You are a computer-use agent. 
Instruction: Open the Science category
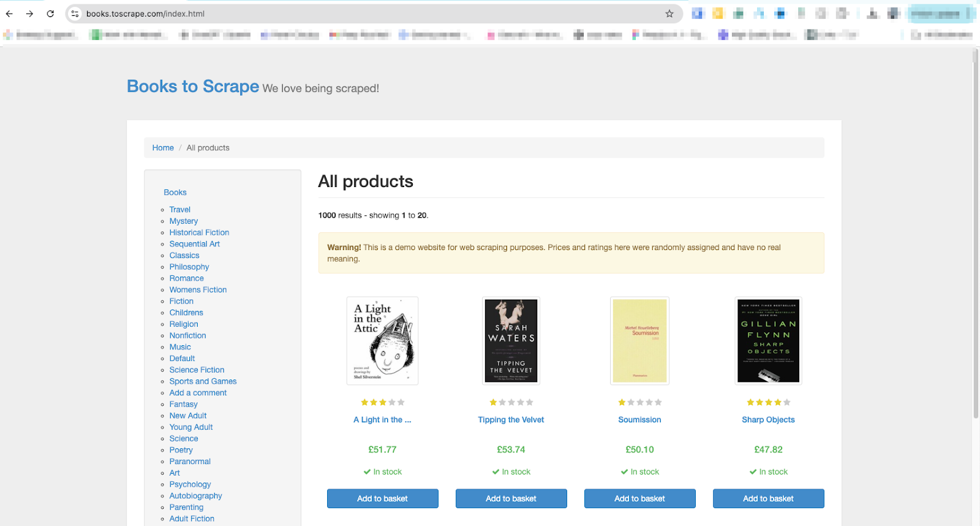coord(184,438)
